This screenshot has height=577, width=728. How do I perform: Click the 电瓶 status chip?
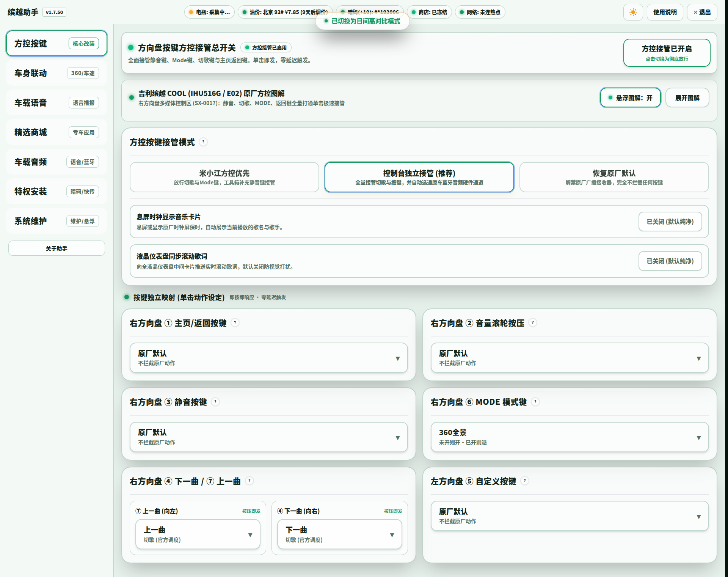(x=209, y=12)
